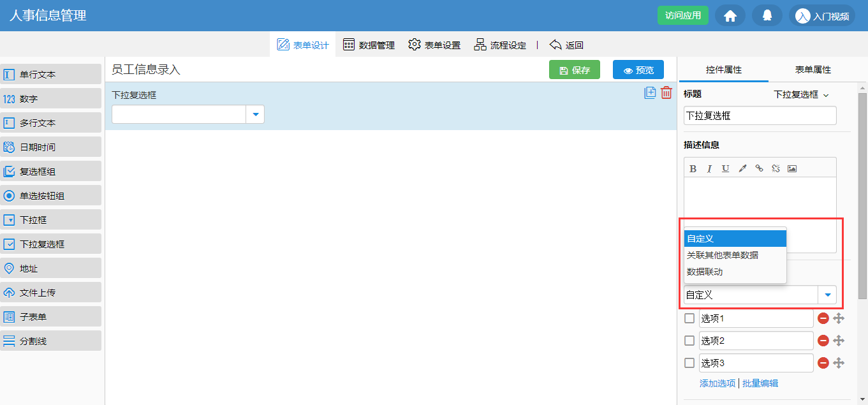The width and height of the screenshot is (868, 405).
Task: Open the text color picker in the editor
Action: pyautogui.click(x=742, y=168)
